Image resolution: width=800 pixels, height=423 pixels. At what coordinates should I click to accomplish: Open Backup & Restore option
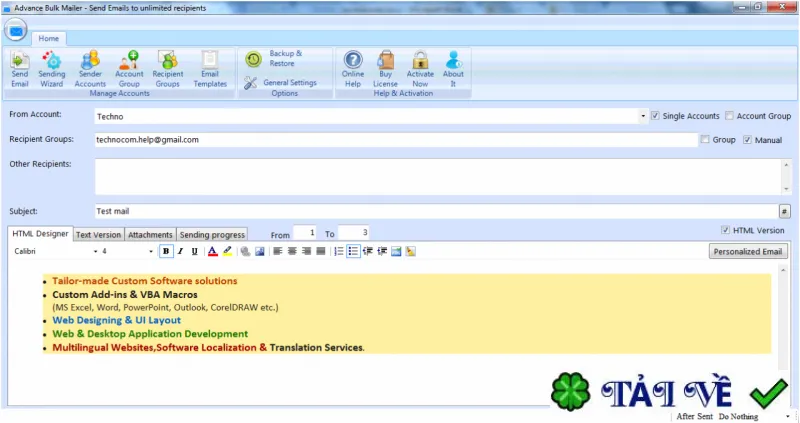pos(274,59)
